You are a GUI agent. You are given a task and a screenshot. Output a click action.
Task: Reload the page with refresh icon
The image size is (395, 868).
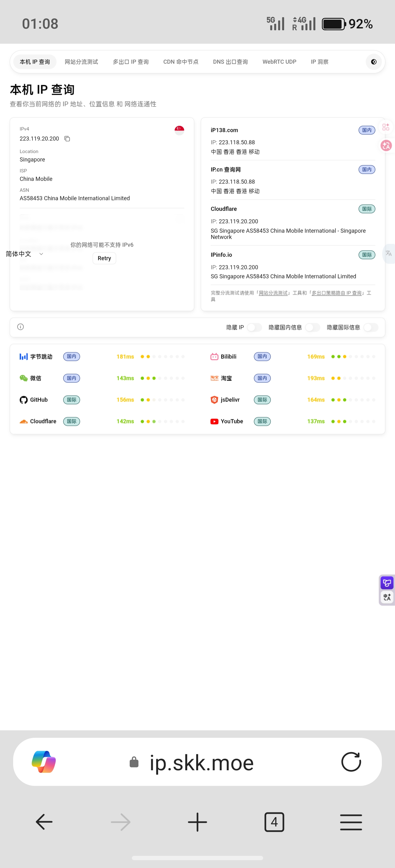coord(351,762)
